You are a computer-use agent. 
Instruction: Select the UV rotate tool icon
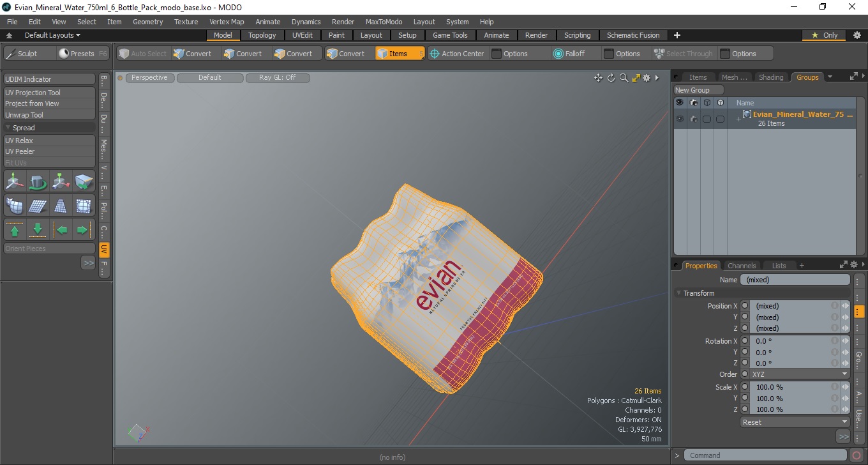[x=38, y=183]
